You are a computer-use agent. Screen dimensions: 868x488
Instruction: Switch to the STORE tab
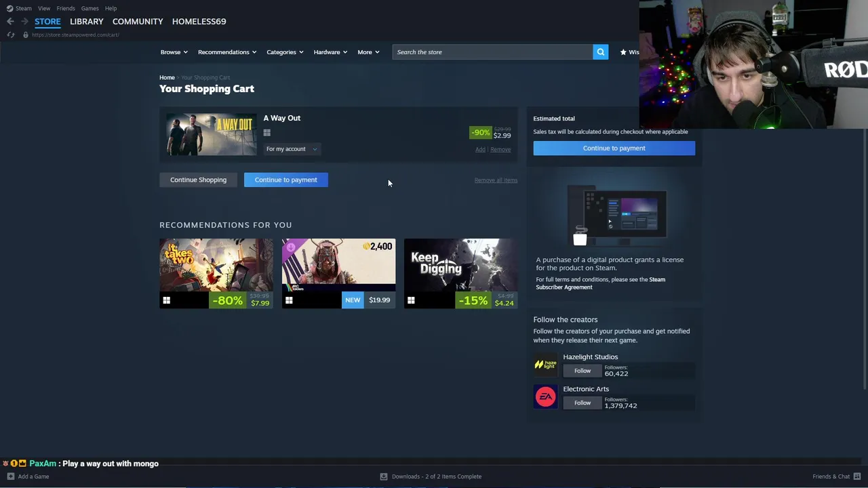click(47, 22)
